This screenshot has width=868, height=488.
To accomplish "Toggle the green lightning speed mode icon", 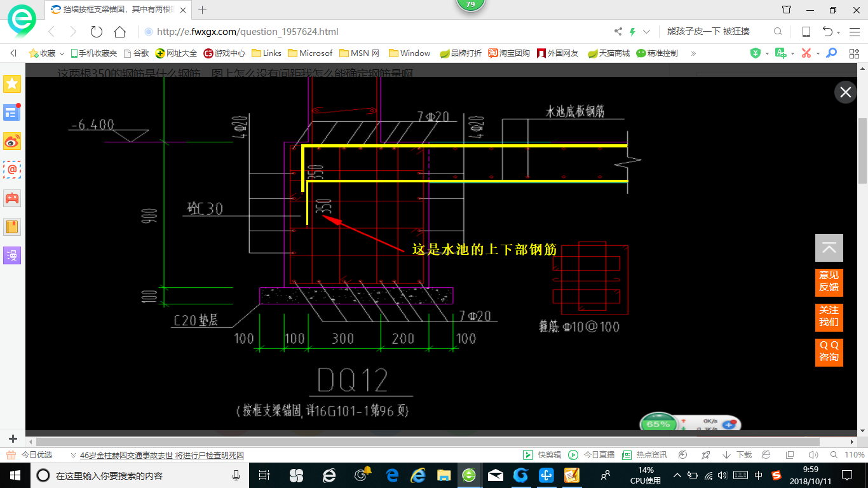I will pos(633,32).
